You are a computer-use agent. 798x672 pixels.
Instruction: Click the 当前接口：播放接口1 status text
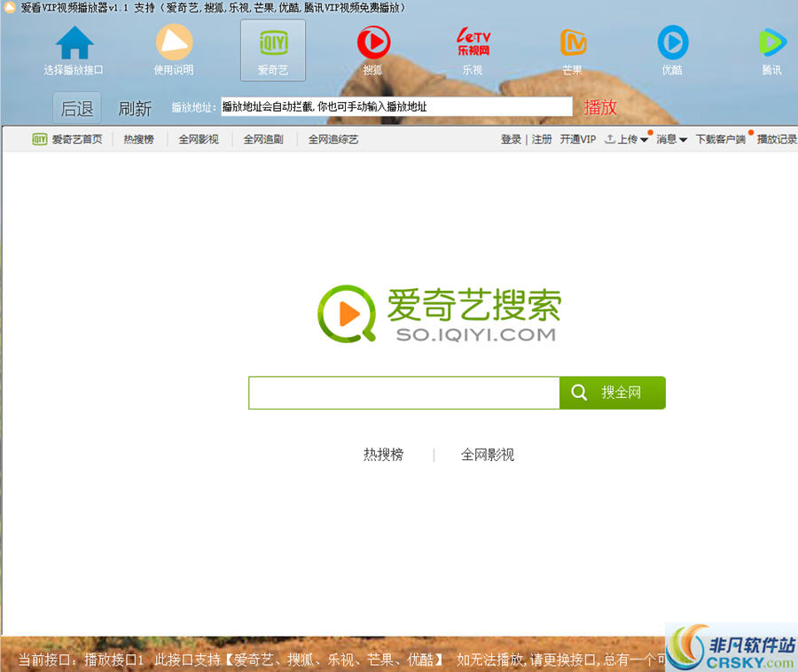click(81, 660)
